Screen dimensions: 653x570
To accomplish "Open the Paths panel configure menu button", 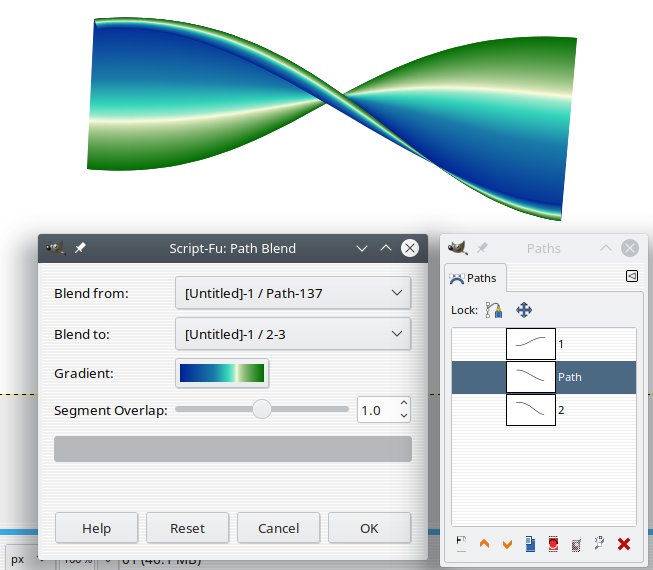I will 632,276.
